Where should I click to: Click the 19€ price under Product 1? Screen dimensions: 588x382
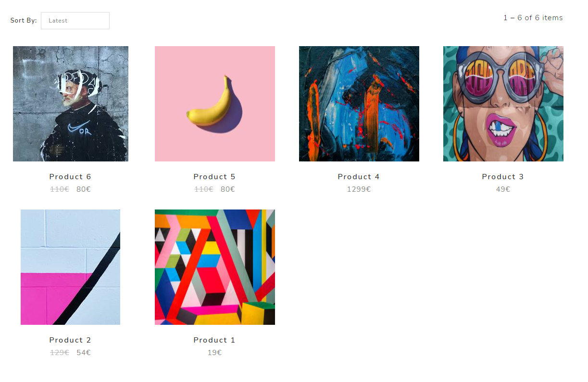pos(214,353)
